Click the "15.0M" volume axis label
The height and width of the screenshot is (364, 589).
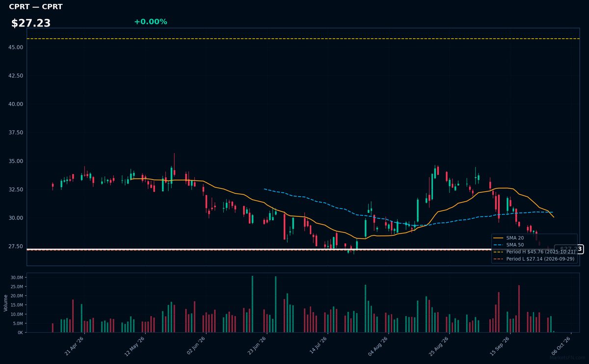[17, 305]
